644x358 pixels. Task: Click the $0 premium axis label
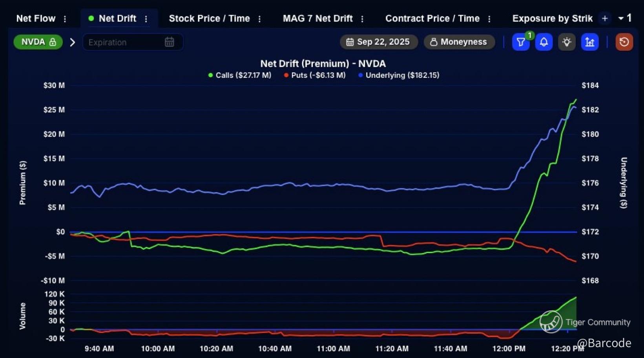click(x=60, y=232)
